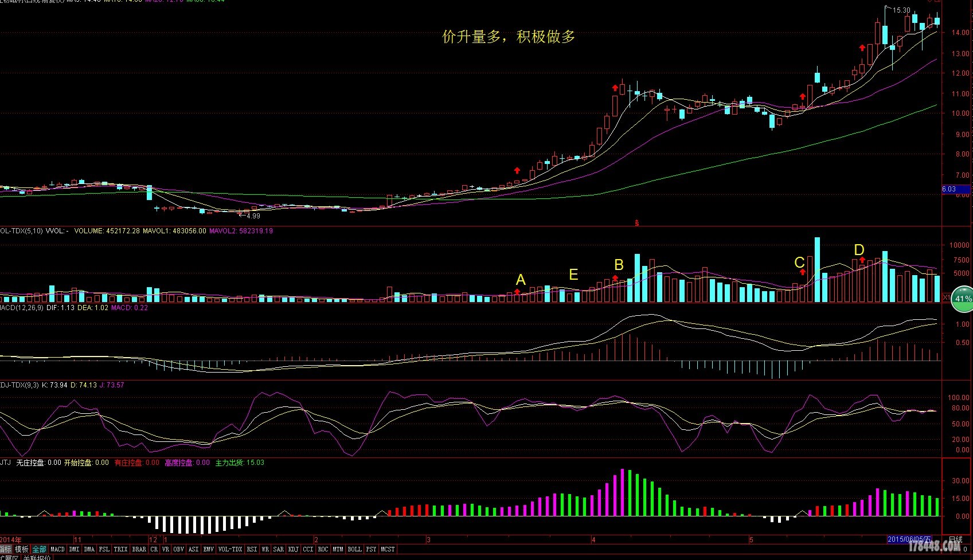
Task: Click the 15.30 high price label
Action: [x=901, y=10]
